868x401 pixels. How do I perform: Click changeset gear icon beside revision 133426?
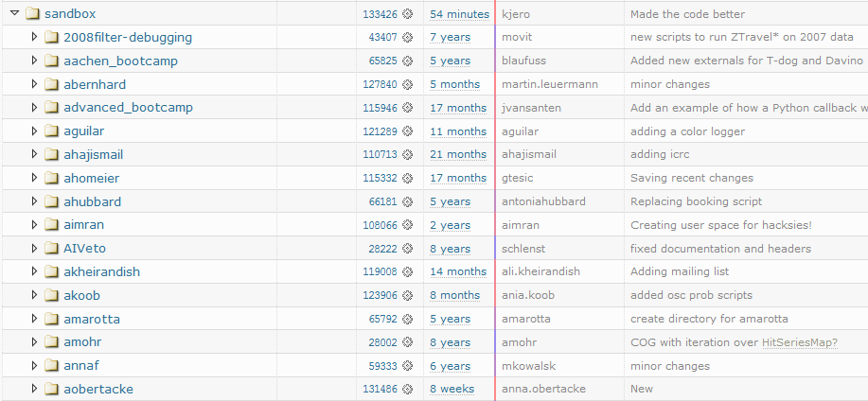[408, 14]
